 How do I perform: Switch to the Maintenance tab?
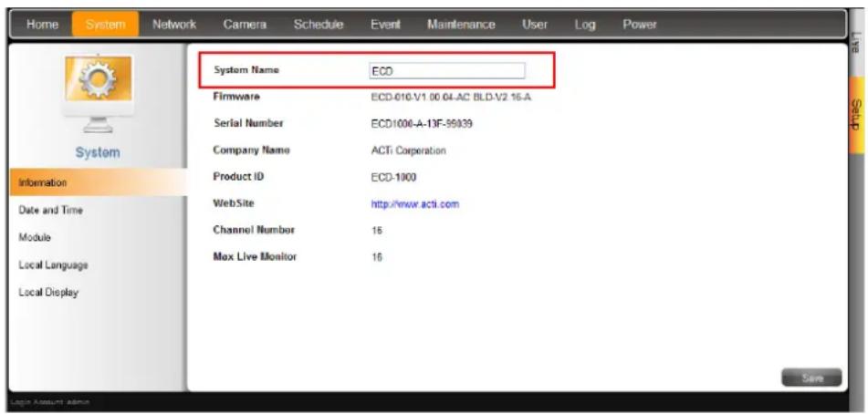(x=461, y=25)
